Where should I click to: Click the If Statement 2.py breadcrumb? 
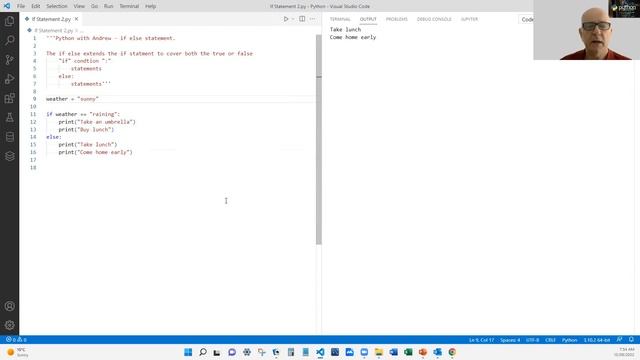53,31
